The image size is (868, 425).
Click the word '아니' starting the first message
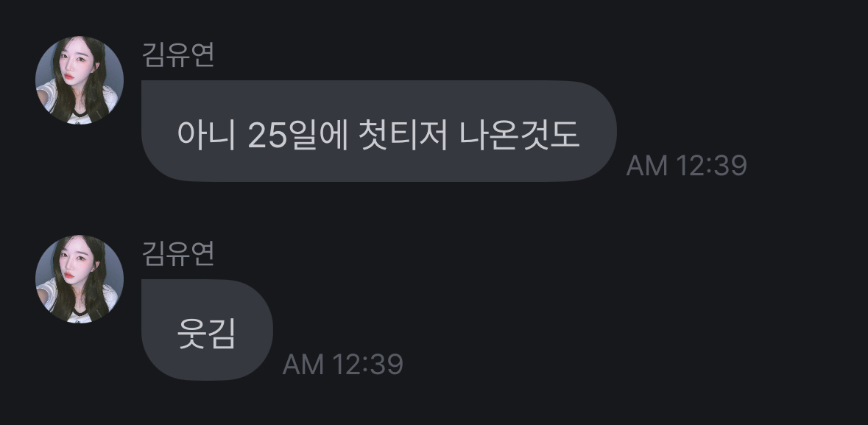(206, 135)
